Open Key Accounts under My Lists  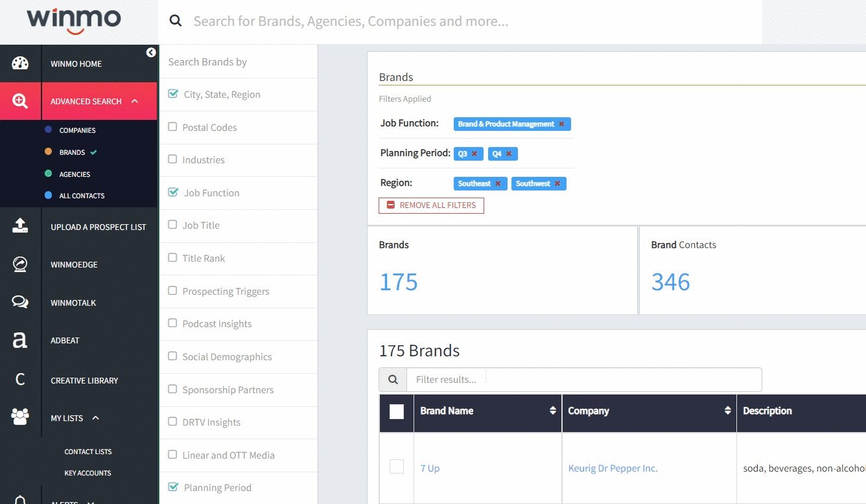(x=88, y=473)
